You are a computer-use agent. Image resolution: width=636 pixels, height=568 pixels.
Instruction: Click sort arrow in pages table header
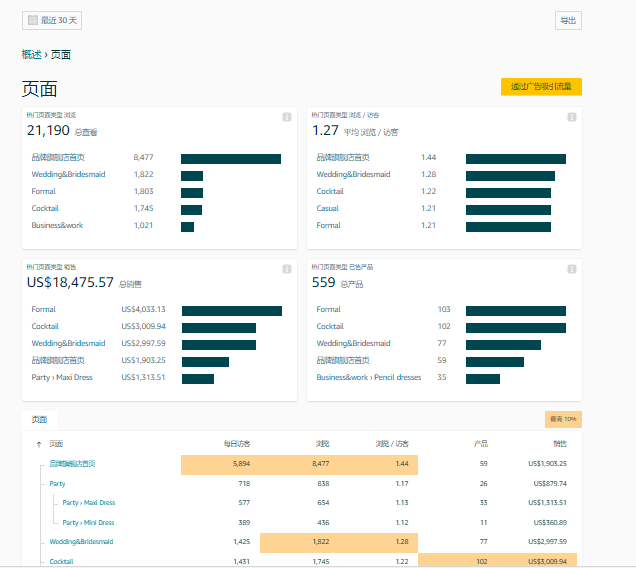pyautogui.click(x=39, y=444)
